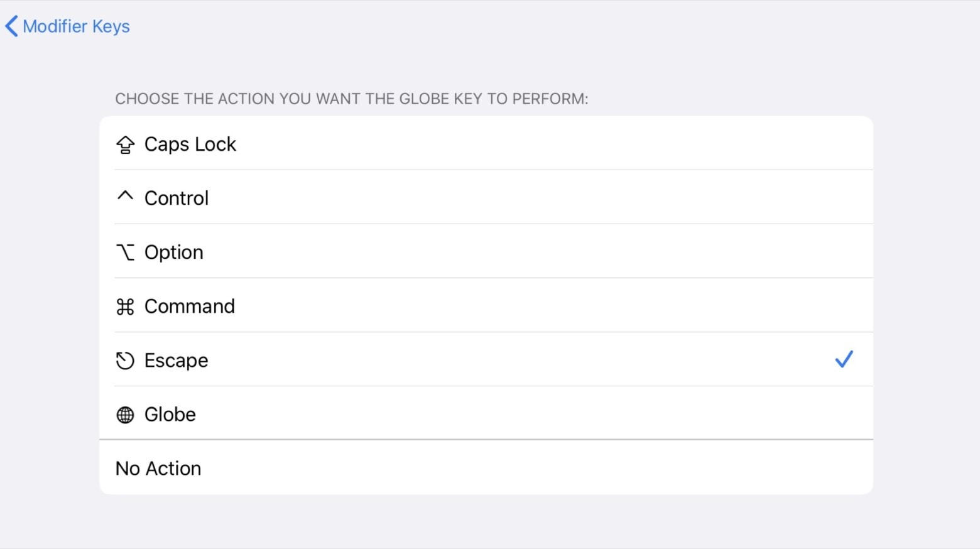Go back to Modifier Keys settings
The height and width of the screenshot is (549, 980).
point(66,26)
